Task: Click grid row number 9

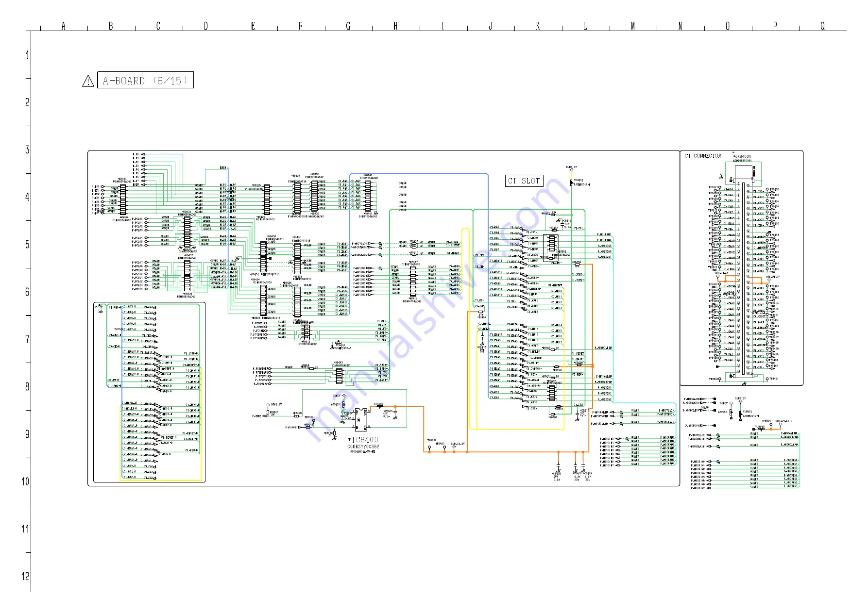Action: (27, 434)
